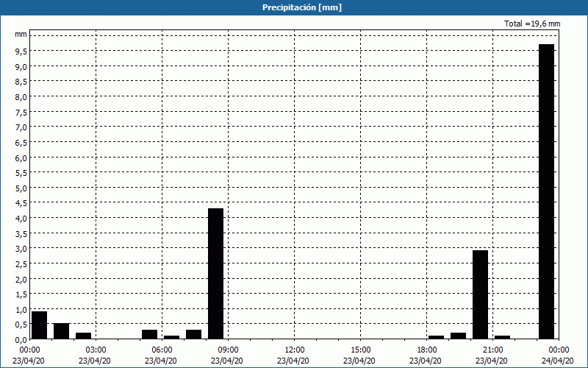Click the 15:00 time label
The width and height of the screenshot is (588, 368).
pos(360,350)
